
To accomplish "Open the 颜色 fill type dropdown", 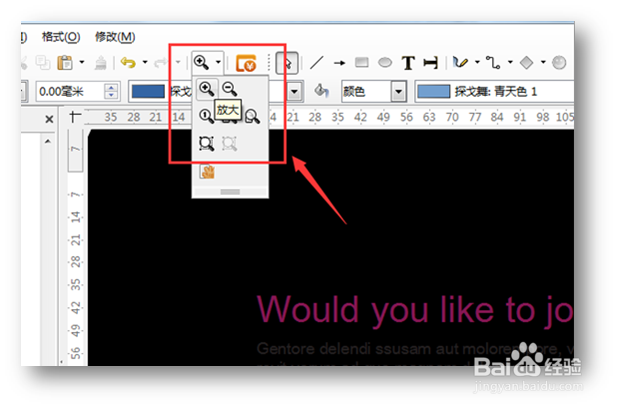I will [399, 92].
